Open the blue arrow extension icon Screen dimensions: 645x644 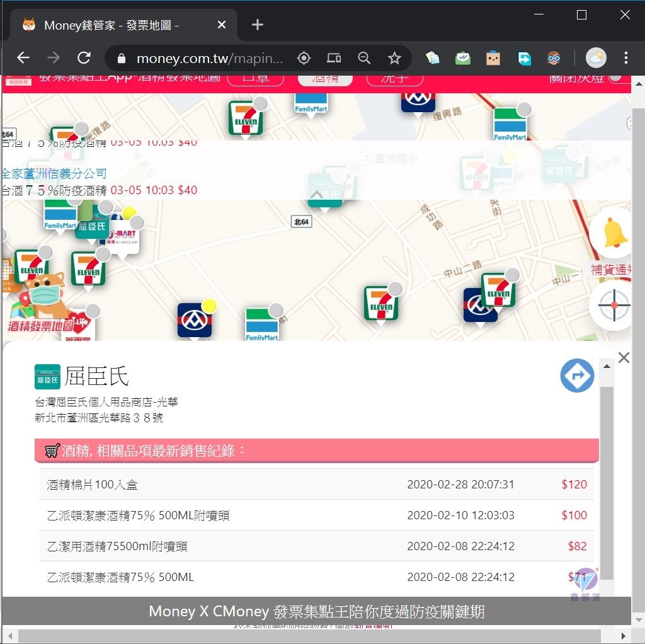pyautogui.click(x=524, y=58)
